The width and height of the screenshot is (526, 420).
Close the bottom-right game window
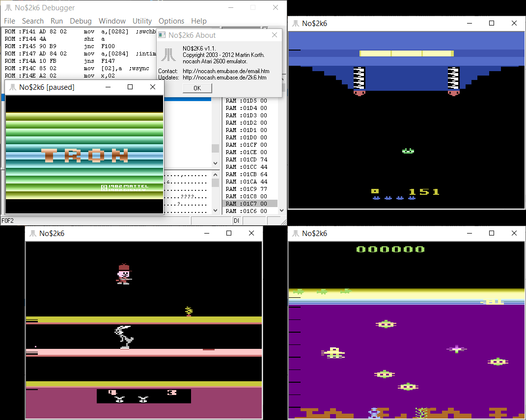pos(514,233)
